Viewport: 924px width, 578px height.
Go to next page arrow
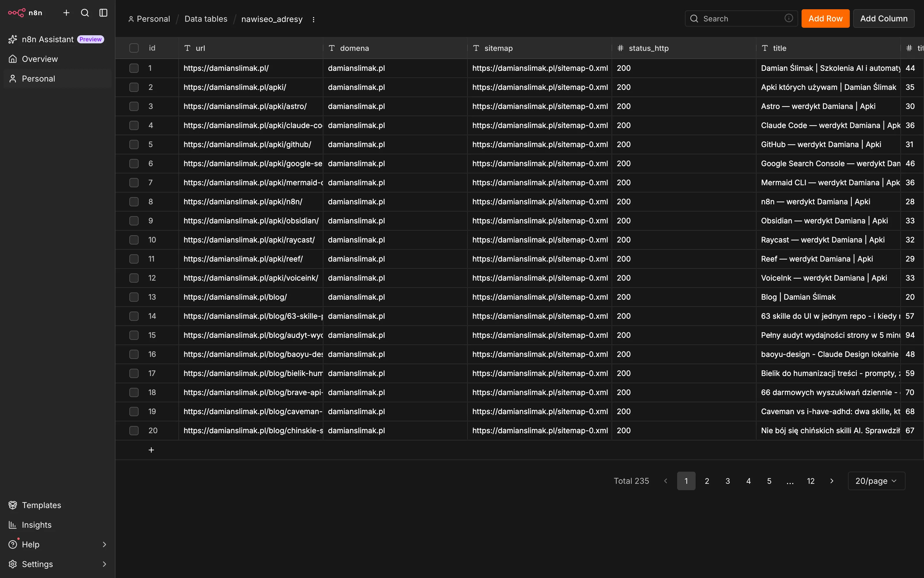pyautogui.click(x=832, y=481)
